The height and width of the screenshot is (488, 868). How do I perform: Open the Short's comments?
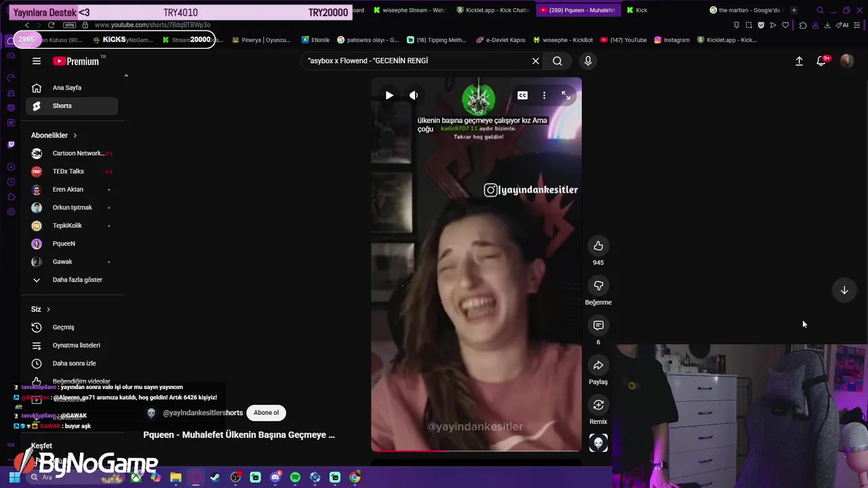pos(598,326)
